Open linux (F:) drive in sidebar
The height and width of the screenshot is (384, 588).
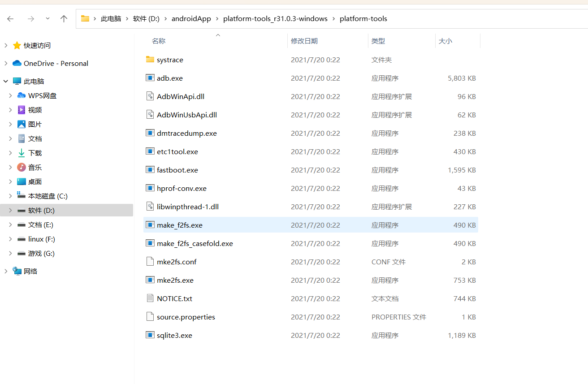click(x=42, y=239)
